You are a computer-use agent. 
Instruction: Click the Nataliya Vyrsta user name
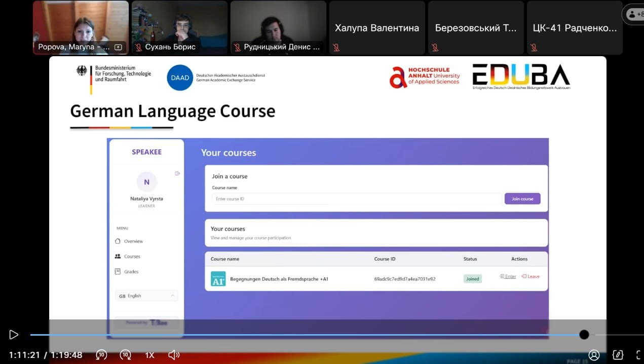147,199
